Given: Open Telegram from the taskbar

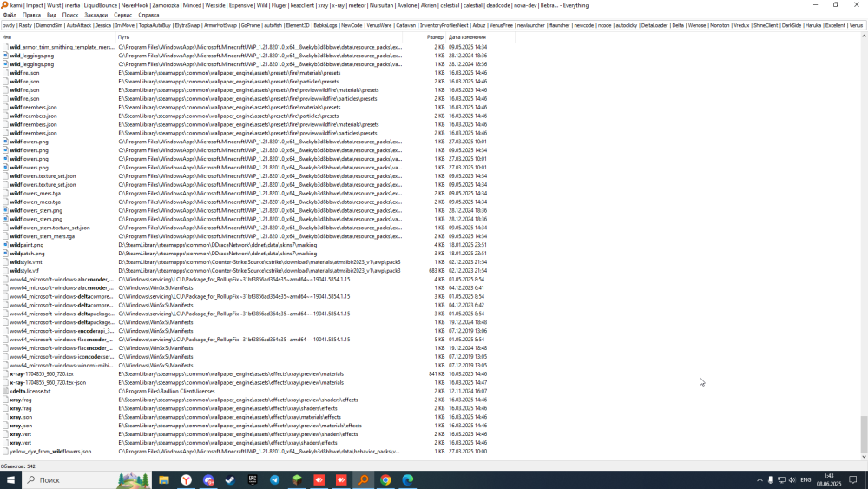Looking at the screenshot, I should 274,479.
